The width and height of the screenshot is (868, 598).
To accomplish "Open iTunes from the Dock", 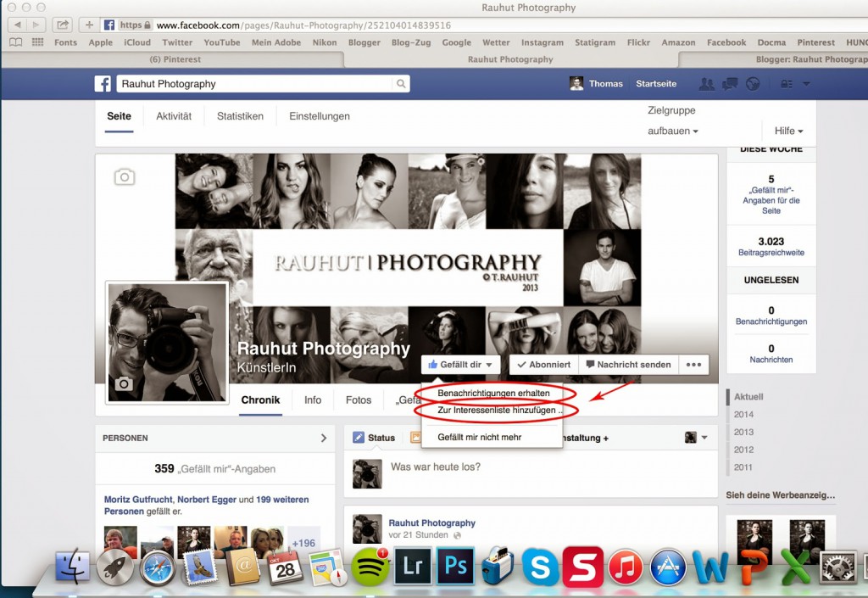I will (x=626, y=567).
